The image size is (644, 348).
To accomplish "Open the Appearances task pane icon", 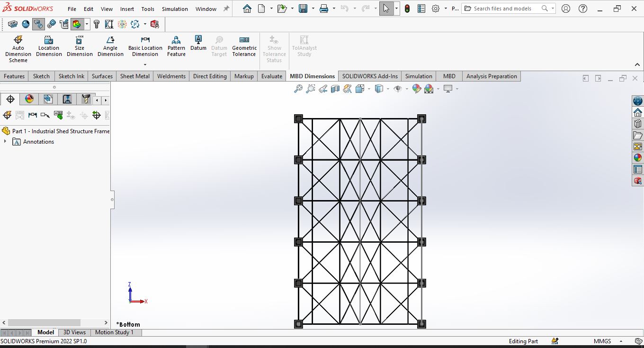I will (638, 158).
